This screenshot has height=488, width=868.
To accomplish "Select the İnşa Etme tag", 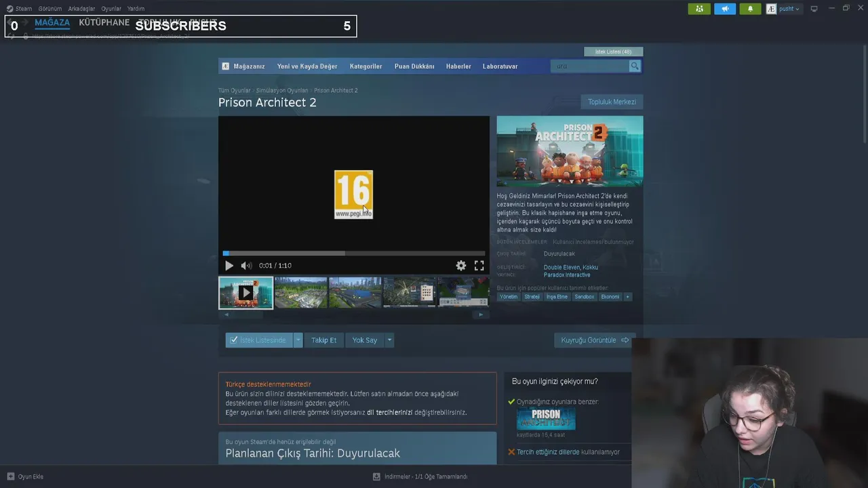I will [x=557, y=297].
